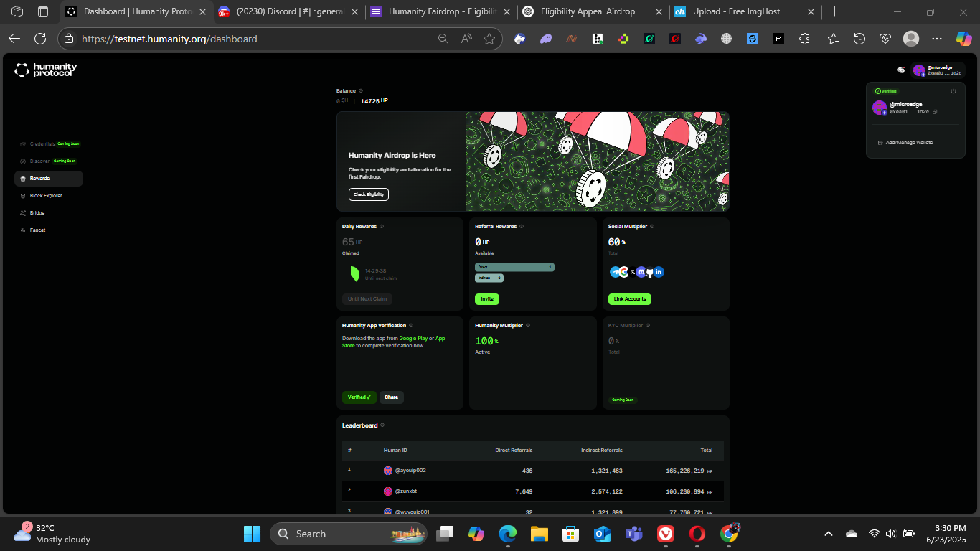
Task: Click the power disconnect icon in wallet panel
Action: (953, 91)
